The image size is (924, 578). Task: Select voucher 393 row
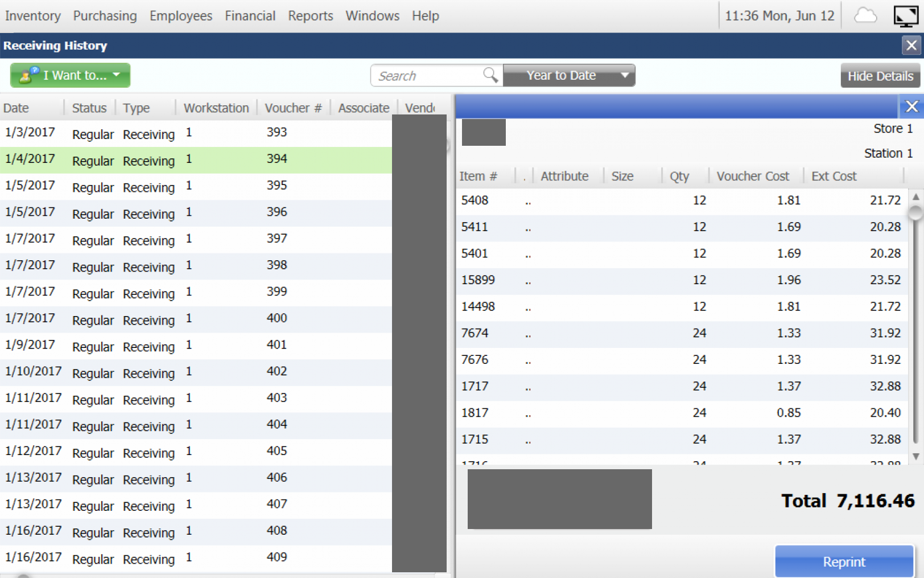tap(196, 133)
